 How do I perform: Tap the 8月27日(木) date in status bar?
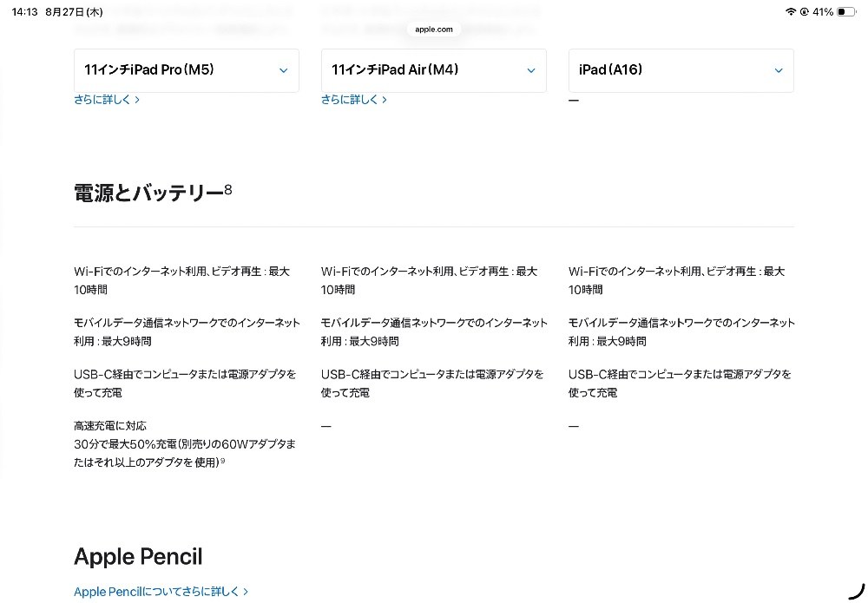(x=74, y=11)
